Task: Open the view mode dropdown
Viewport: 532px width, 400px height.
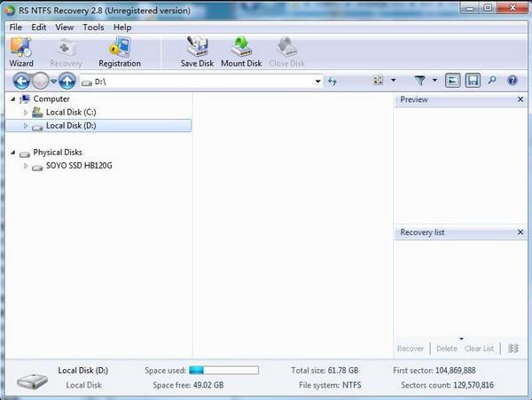Action: (383, 81)
